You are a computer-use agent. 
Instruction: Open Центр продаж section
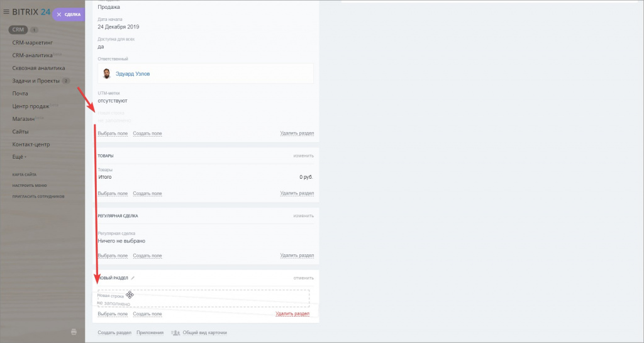31,106
